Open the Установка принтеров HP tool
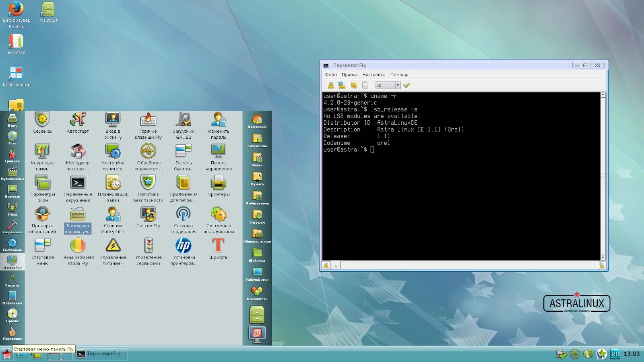The image size is (644, 362). coord(184,252)
